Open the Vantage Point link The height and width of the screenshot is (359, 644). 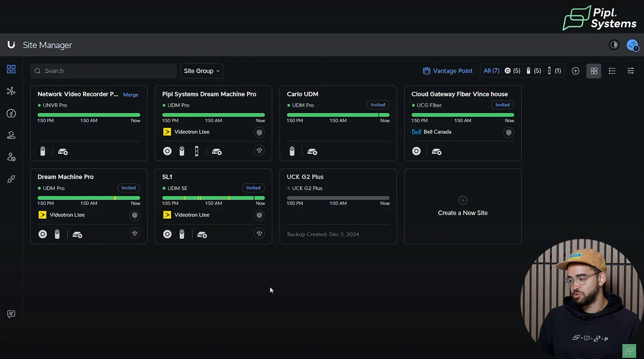448,71
